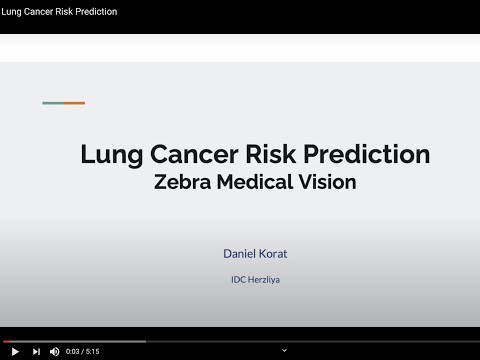Click the total duration '5:15' readout
The image size is (480, 360).
pyautogui.click(x=92, y=351)
